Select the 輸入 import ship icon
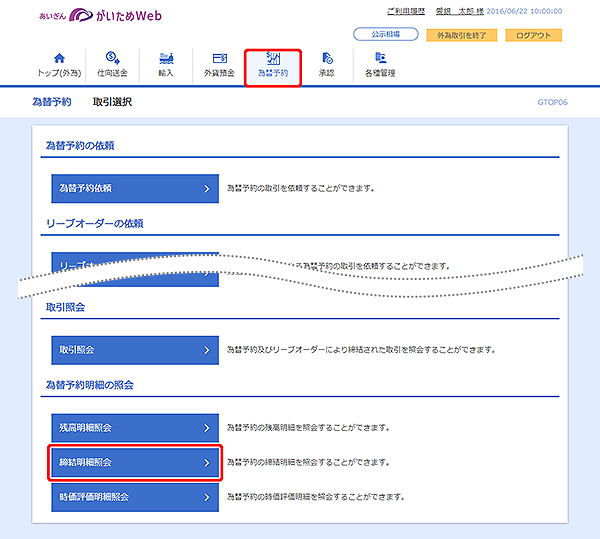Viewport: 600px width, 539px height. 166,58
